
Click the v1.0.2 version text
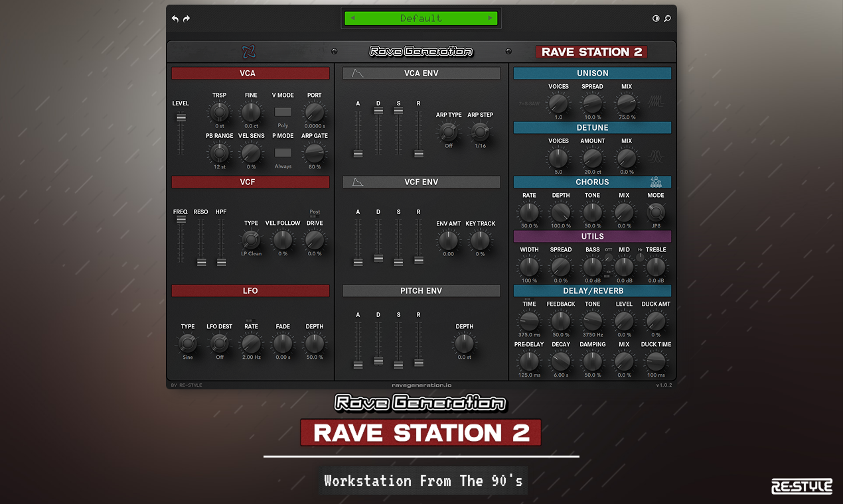[x=663, y=385]
